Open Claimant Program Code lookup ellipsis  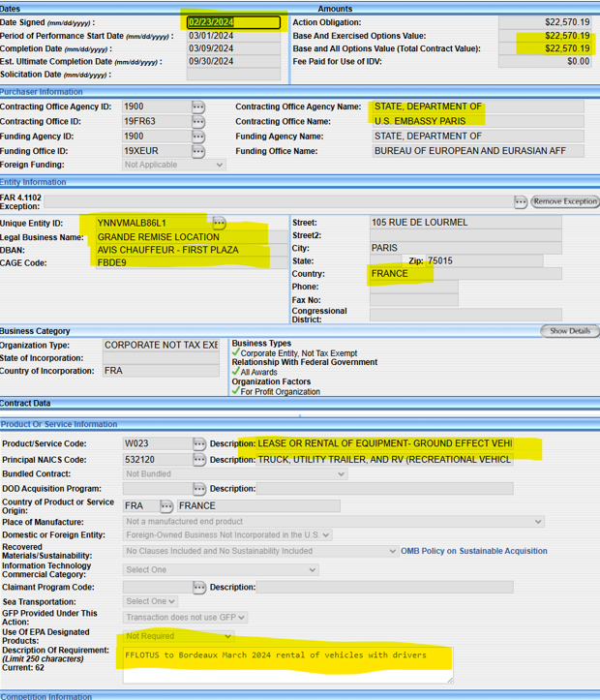click(199, 588)
